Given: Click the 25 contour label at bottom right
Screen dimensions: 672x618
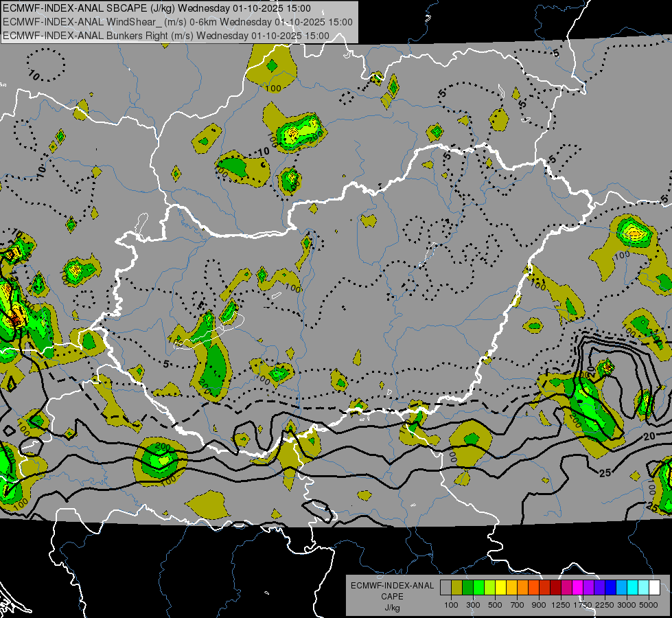Looking at the screenshot, I should [605, 472].
